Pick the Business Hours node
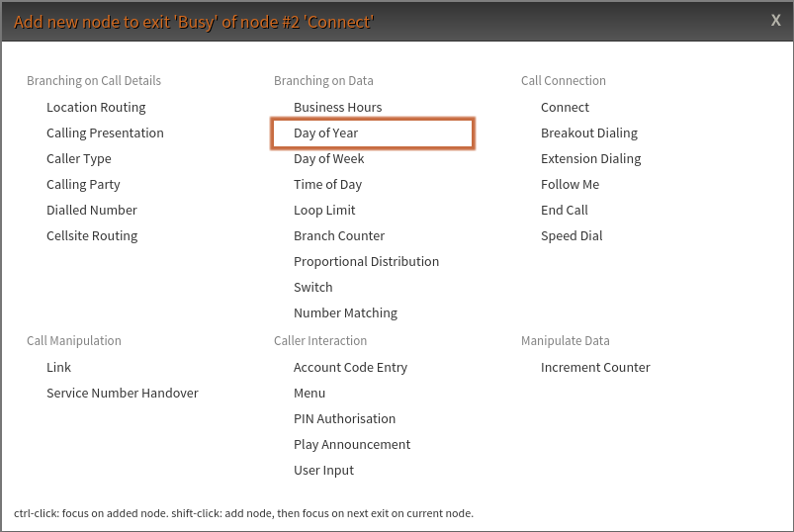794x532 pixels. point(337,107)
